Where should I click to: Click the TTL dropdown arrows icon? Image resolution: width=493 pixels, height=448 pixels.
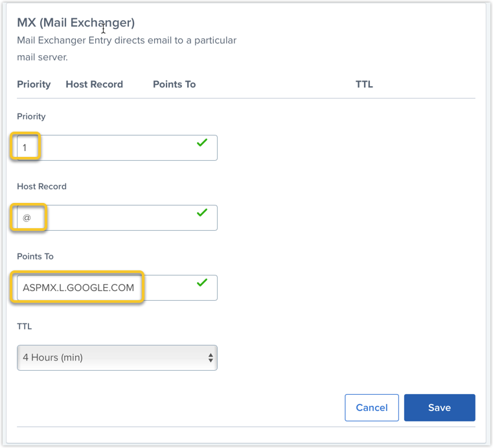click(211, 357)
